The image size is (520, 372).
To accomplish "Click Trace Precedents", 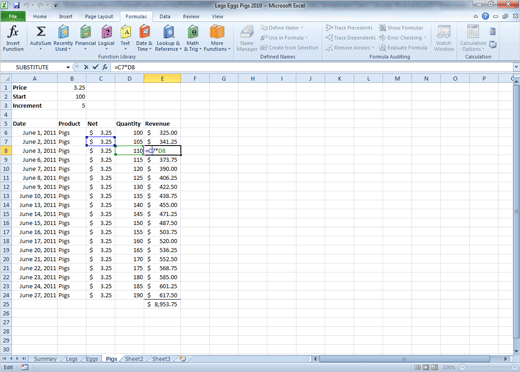I will [349, 28].
